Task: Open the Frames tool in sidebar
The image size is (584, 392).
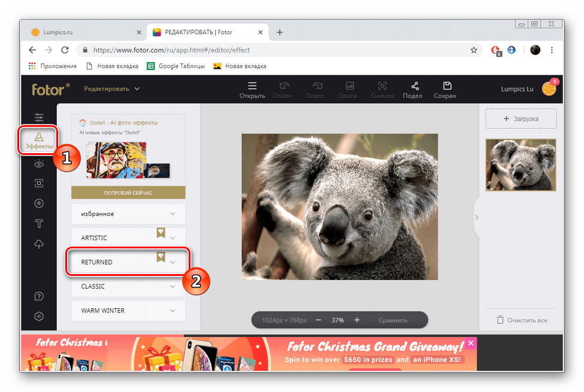Action: pos(39,183)
